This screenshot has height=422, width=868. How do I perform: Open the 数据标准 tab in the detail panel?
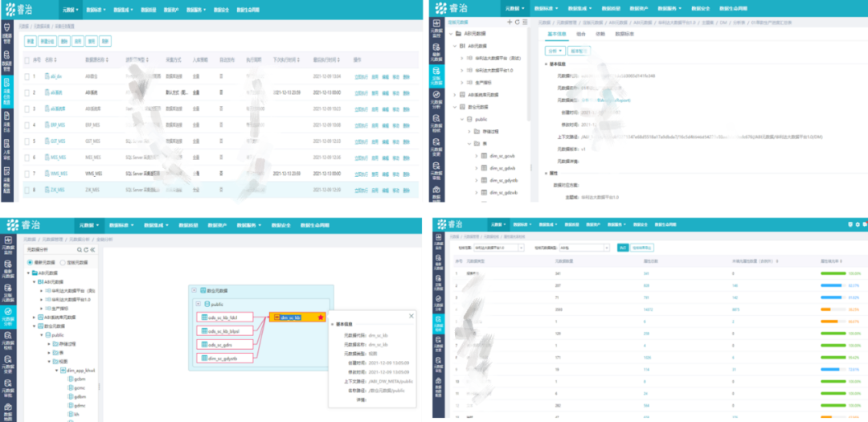(624, 35)
